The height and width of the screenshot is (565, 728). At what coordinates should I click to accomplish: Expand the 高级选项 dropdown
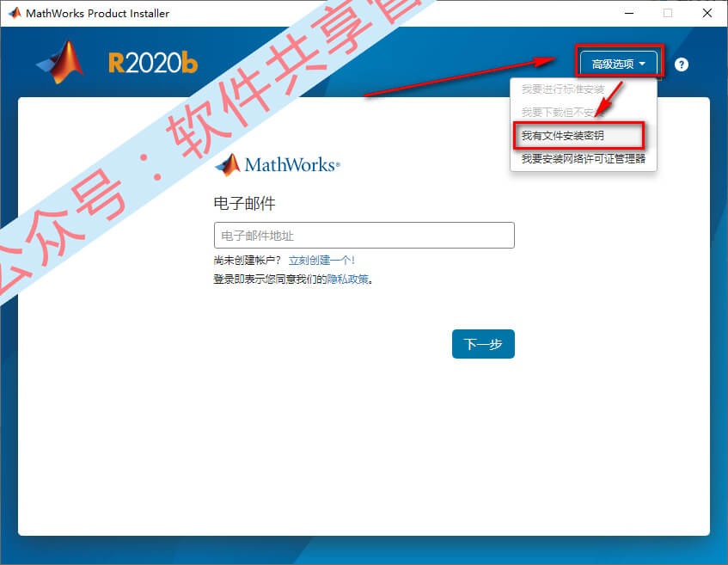click(x=619, y=64)
